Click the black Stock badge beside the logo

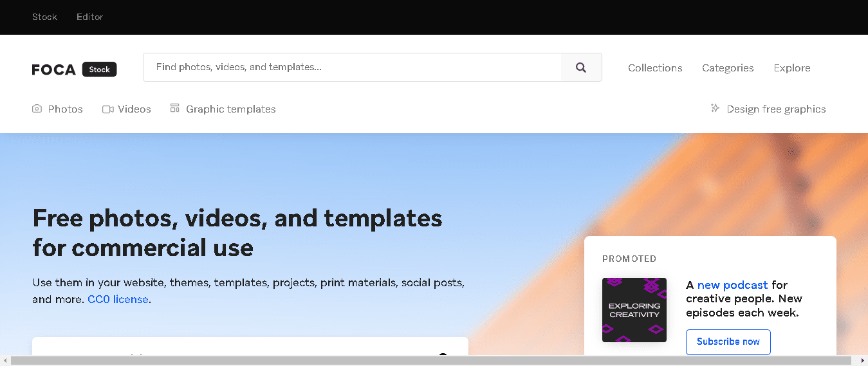pyautogui.click(x=100, y=69)
